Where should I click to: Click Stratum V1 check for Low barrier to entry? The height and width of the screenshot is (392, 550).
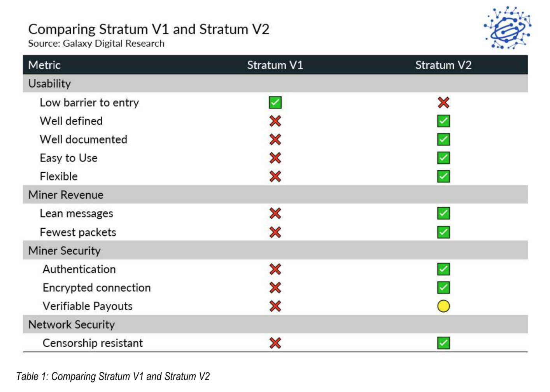(275, 103)
